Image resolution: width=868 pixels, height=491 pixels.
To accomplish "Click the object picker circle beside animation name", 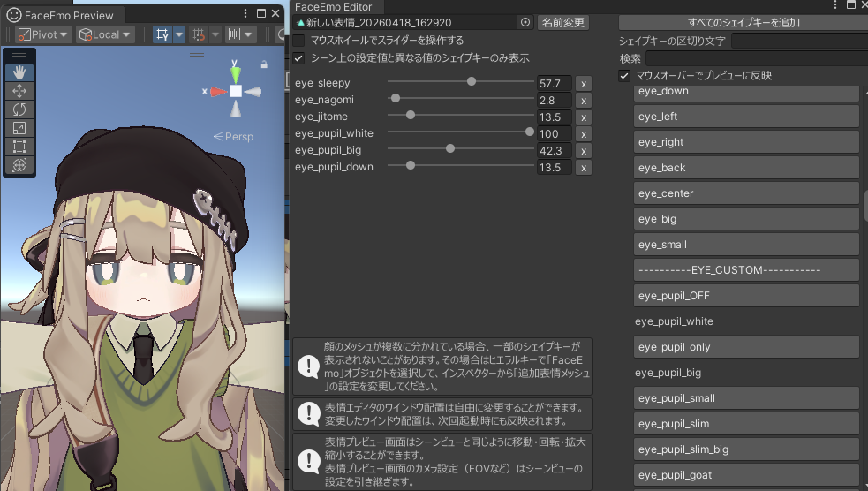I will pyautogui.click(x=525, y=22).
